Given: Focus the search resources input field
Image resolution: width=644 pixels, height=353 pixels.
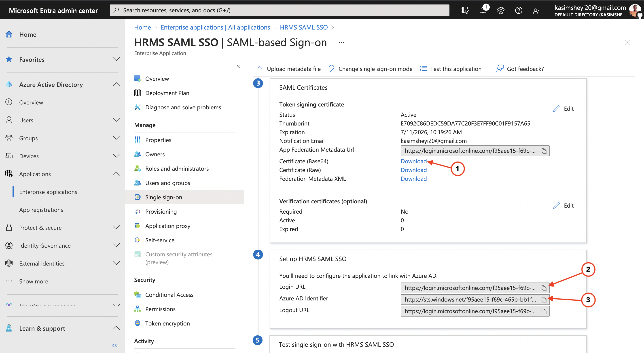Looking at the screenshot, I should [279, 10].
